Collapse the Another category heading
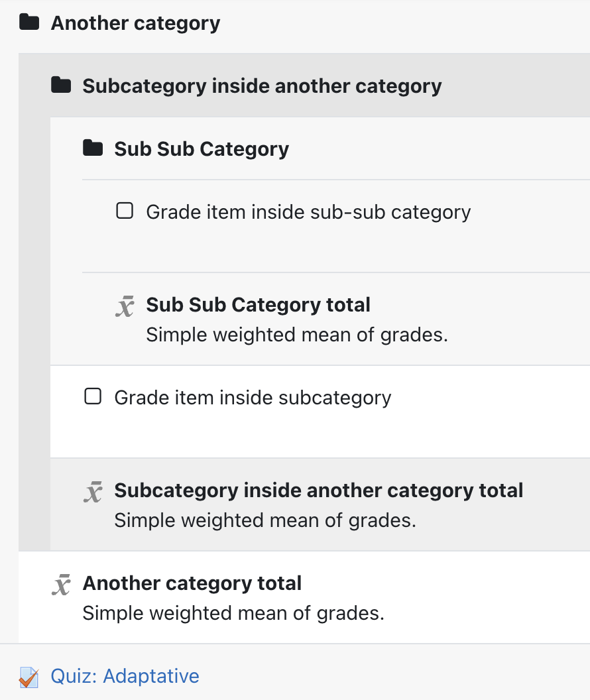Viewport: 590px width, 700px height. point(136,23)
